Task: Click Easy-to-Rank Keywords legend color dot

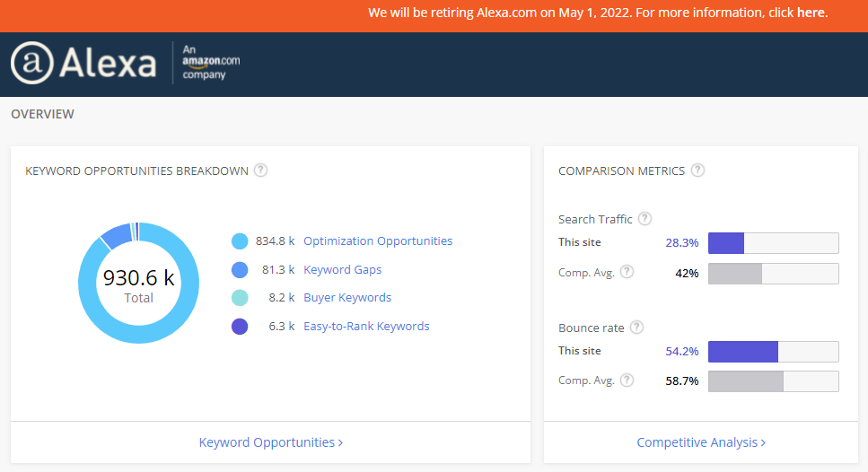Action: [240, 327]
